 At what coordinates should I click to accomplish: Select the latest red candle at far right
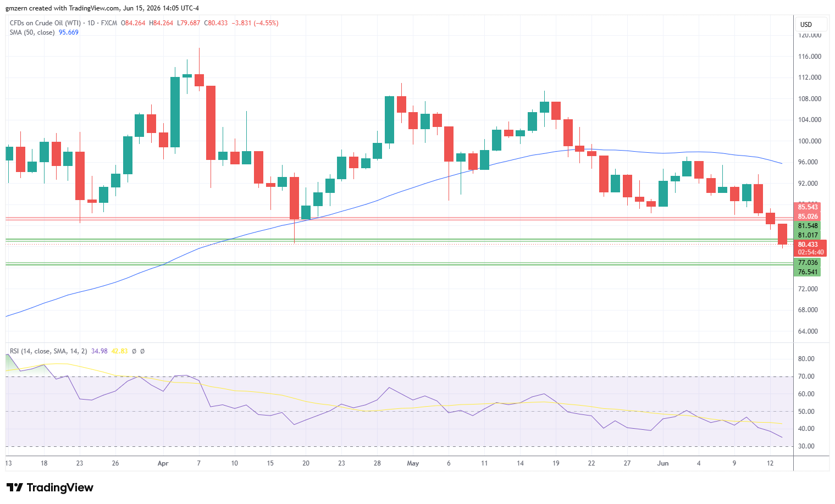pyautogui.click(x=782, y=234)
